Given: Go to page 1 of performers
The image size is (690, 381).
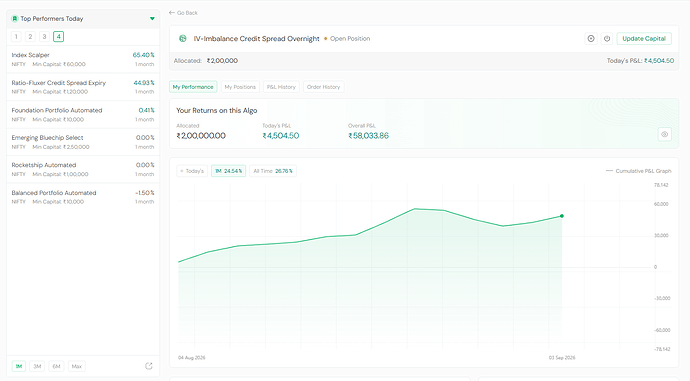Looking at the screenshot, I should coord(16,37).
